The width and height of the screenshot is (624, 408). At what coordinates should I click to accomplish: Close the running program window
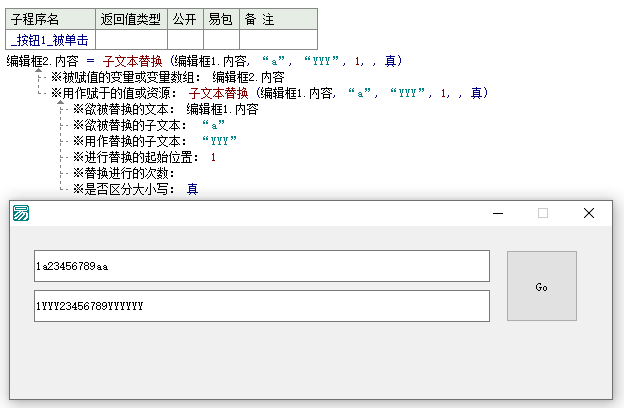tap(589, 213)
